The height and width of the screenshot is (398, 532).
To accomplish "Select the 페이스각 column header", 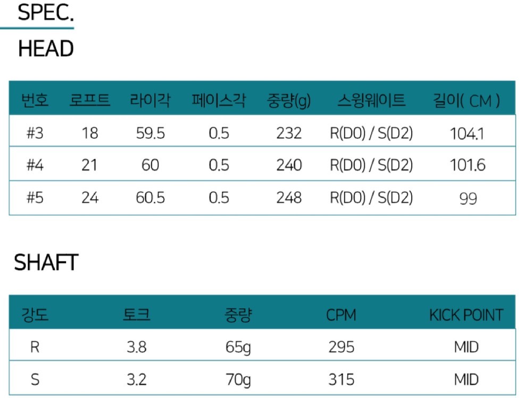I will pos(219,100).
